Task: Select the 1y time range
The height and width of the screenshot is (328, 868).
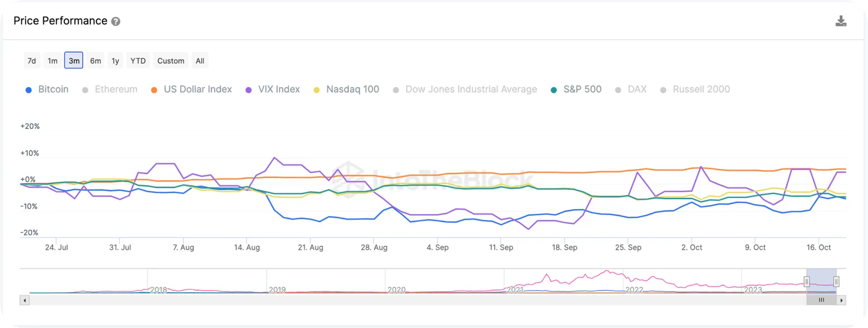Action: point(116,61)
